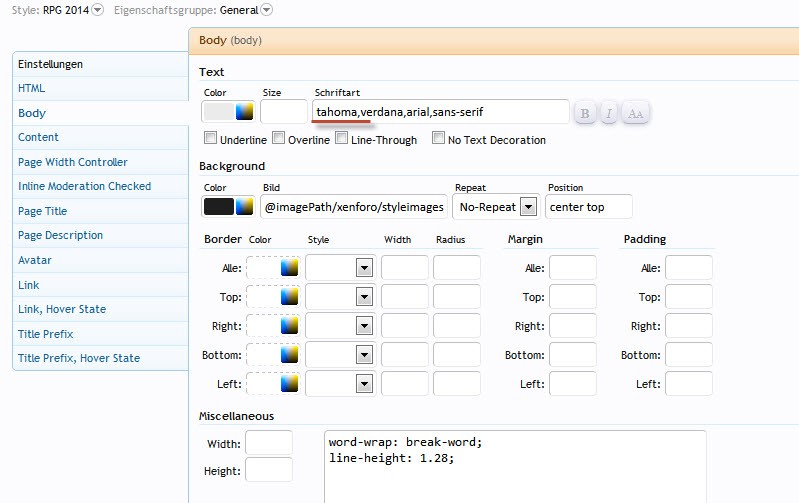
Task: Open border Right color picker icon
Action: coord(289,326)
